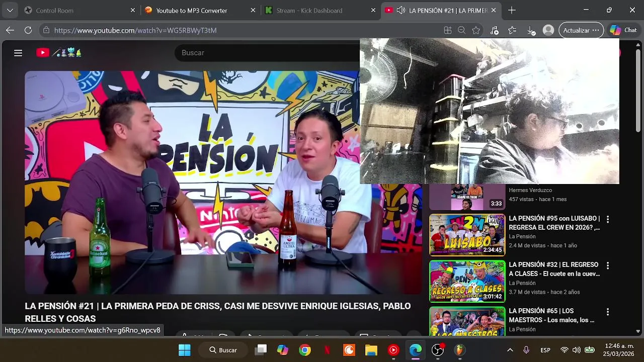Screen dimensions: 644x362
Task: Open the zoom-out magnifier control
Action: point(461,30)
